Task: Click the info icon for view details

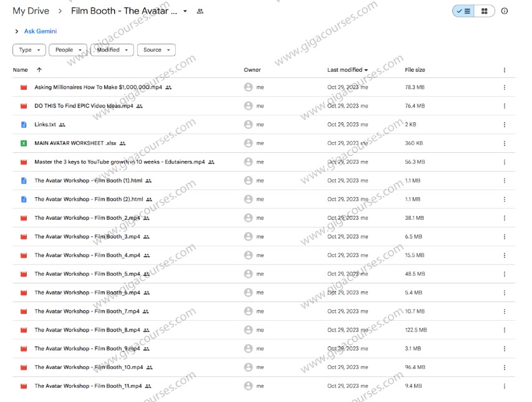Action: (505, 11)
